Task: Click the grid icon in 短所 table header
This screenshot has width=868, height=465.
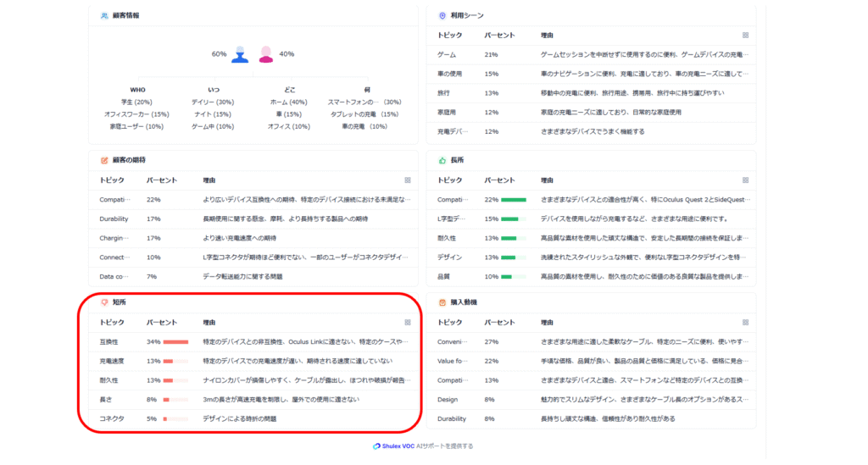Action: [x=408, y=323]
